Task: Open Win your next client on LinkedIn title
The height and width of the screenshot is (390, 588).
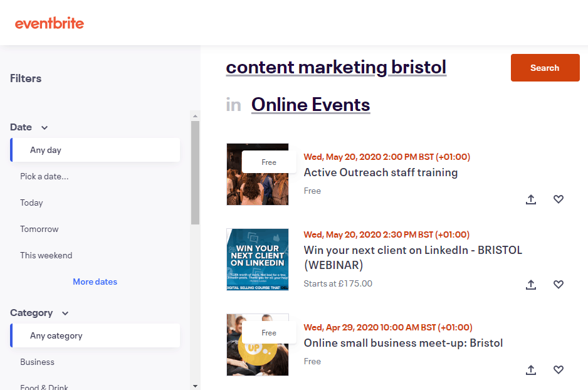Action: [x=413, y=258]
